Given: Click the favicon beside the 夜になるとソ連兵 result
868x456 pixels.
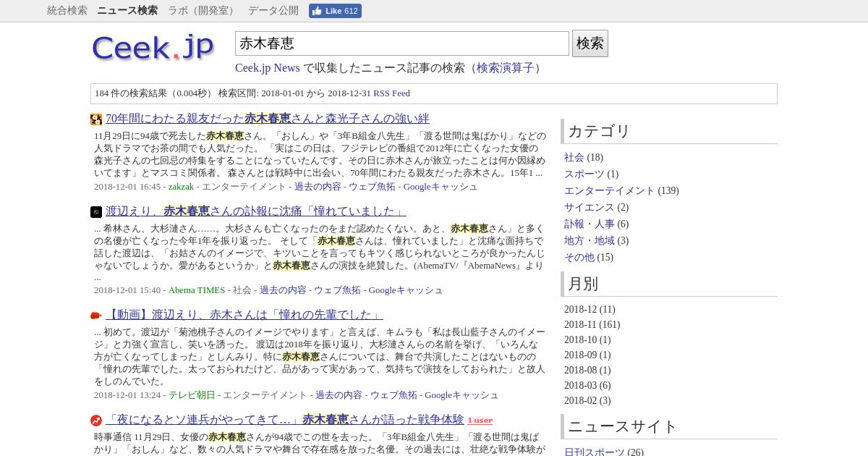Looking at the screenshot, I should (96, 421).
